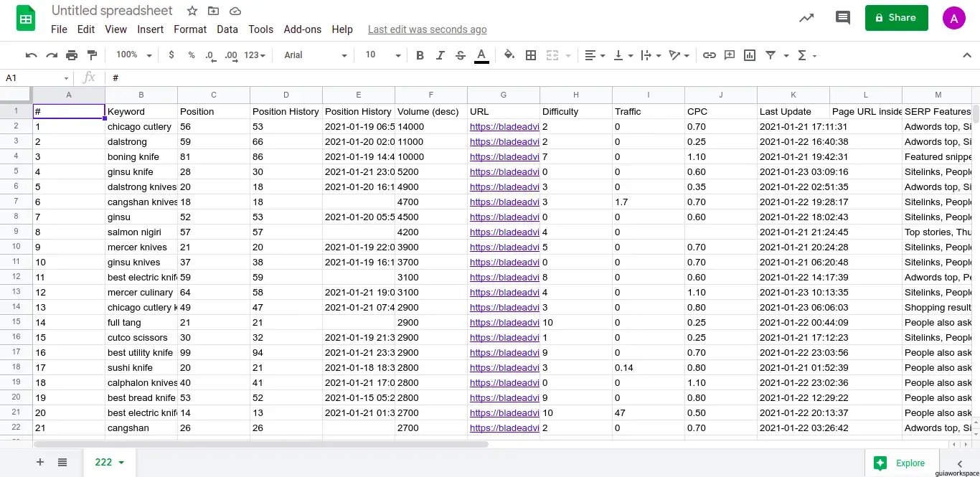The image size is (980, 477).
Task: Click the insert chart icon
Action: click(750, 55)
